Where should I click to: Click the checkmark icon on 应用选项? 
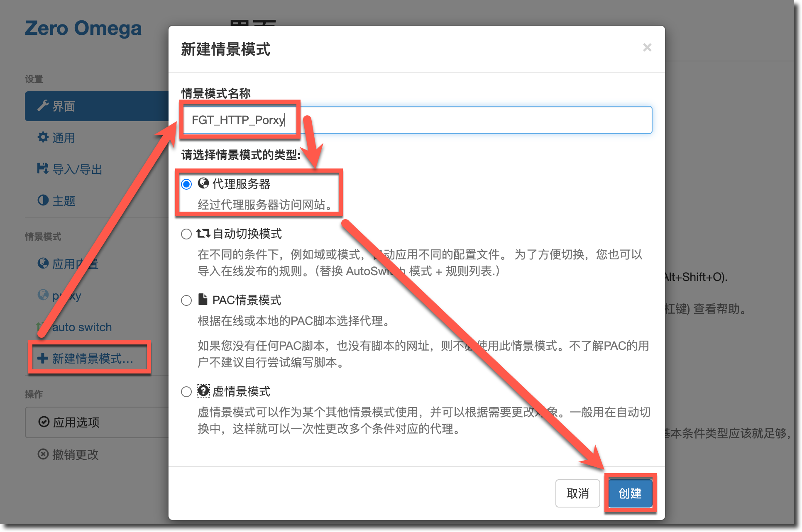(x=44, y=422)
